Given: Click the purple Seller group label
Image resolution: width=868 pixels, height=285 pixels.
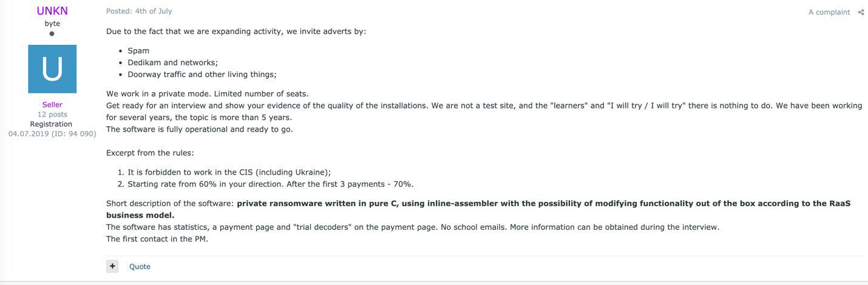Looking at the screenshot, I should (x=52, y=104).
